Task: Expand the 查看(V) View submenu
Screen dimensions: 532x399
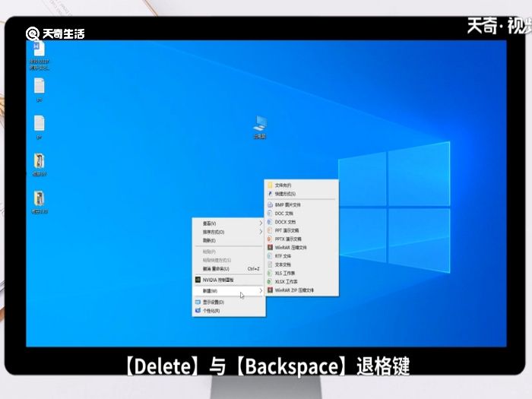Action: click(229, 223)
